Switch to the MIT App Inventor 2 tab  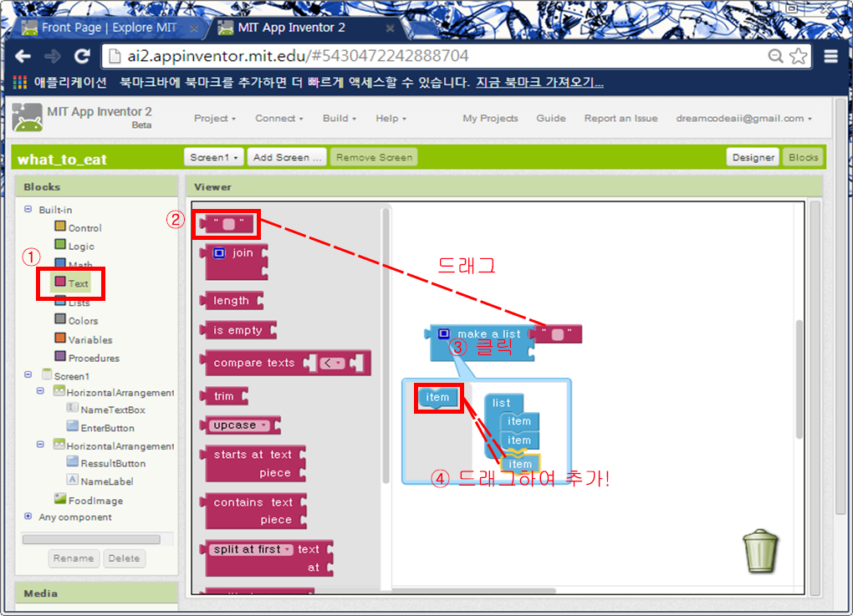click(x=303, y=28)
